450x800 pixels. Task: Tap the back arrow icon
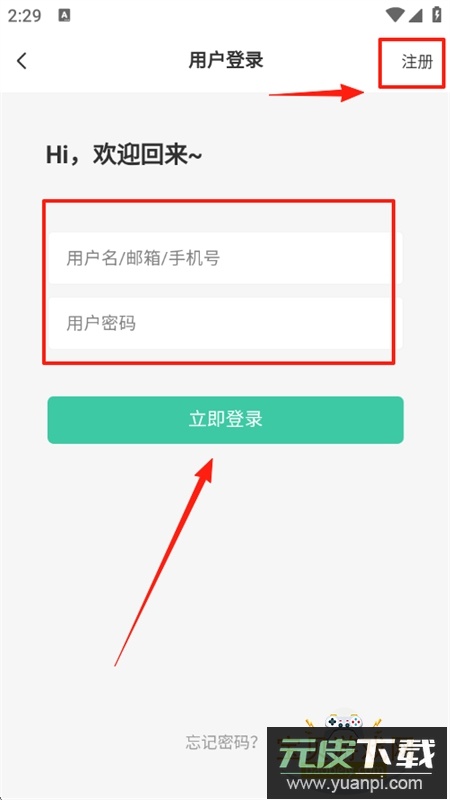tap(21, 61)
